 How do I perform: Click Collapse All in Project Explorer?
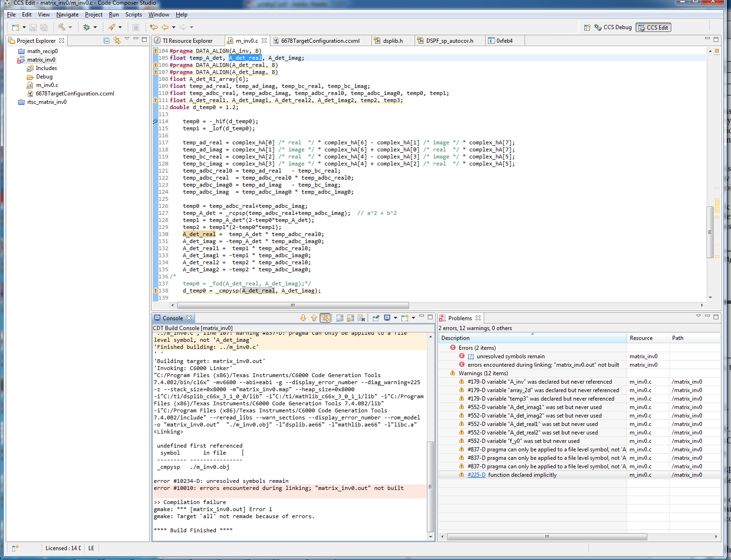point(107,41)
